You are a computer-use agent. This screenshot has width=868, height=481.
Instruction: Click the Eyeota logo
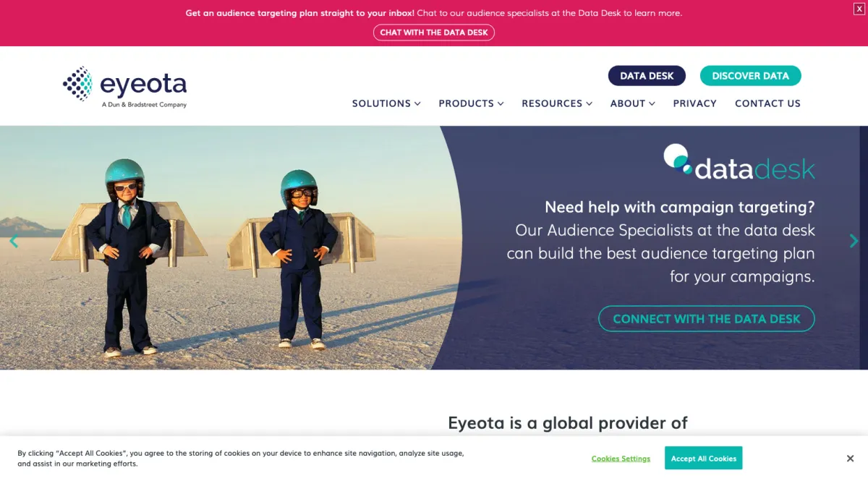(124, 87)
